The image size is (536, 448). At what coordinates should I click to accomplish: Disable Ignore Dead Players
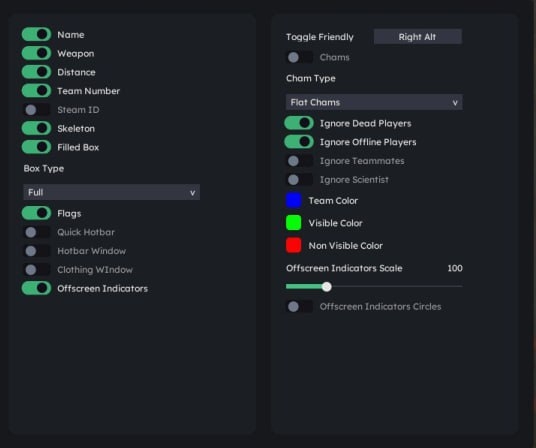[299, 123]
